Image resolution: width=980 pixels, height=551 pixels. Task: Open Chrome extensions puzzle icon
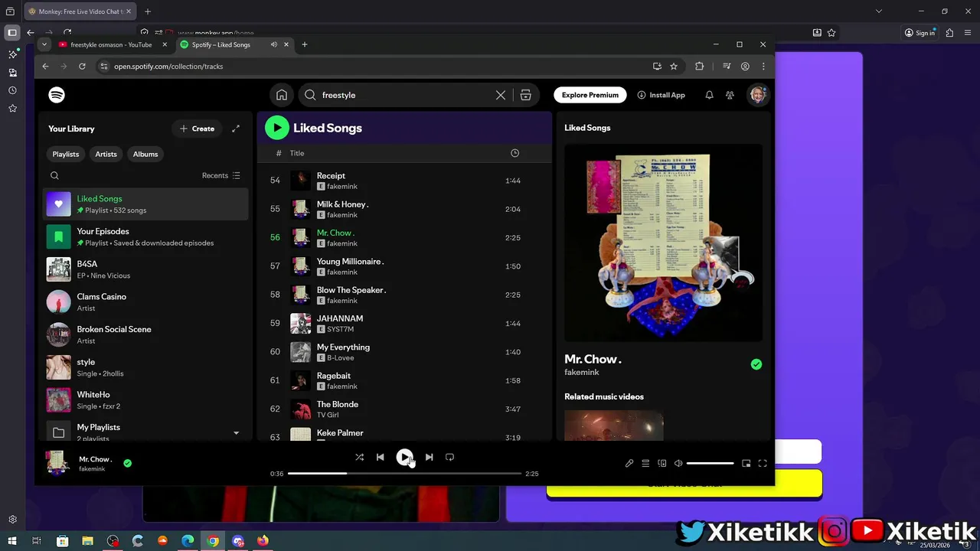click(x=699, y=67)
